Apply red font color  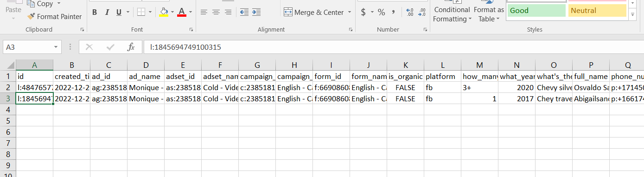(181, 12)
